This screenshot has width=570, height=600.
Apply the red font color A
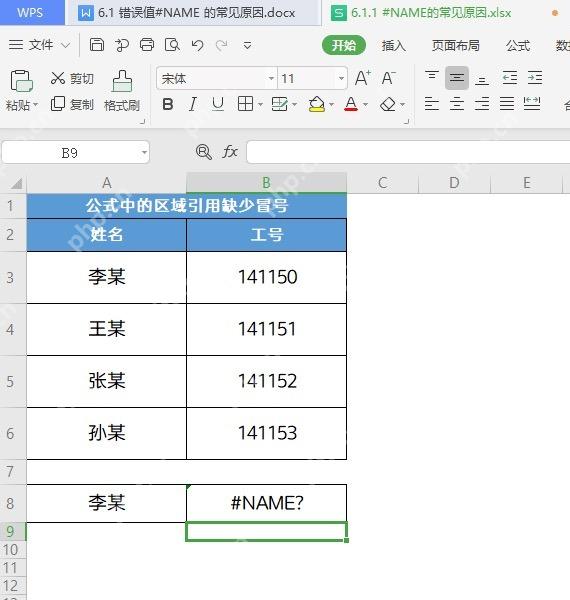[351, 104]
